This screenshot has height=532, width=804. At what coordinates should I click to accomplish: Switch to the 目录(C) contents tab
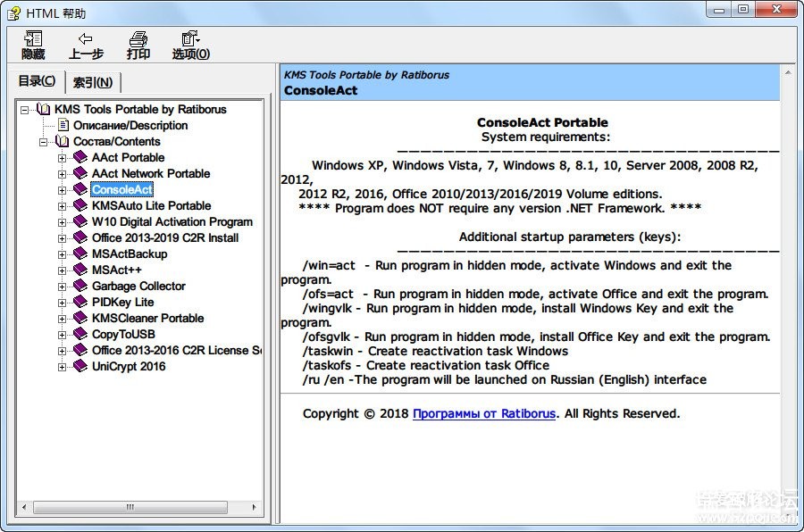coord(37,81)
